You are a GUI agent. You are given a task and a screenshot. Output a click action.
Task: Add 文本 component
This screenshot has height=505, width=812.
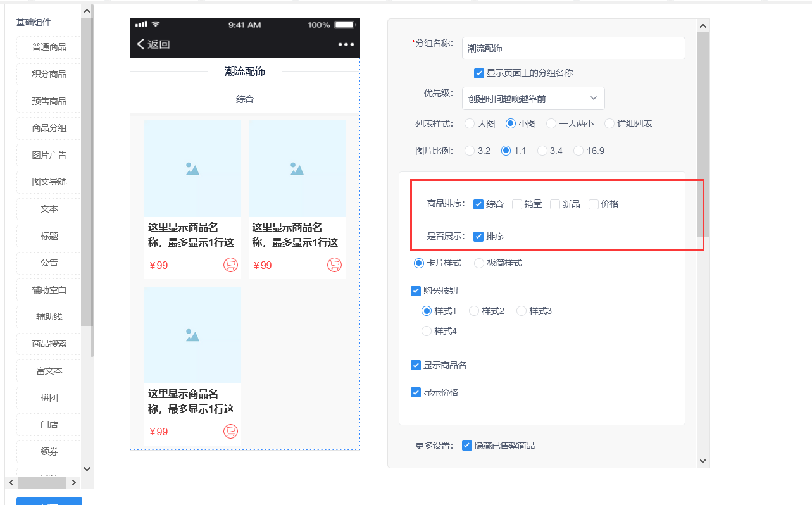[x=49, y=209]
